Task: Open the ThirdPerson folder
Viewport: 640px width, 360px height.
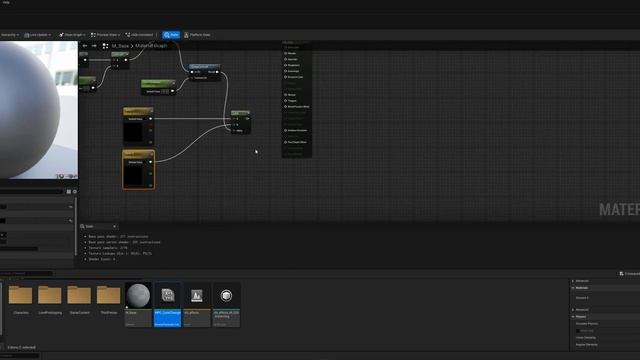Action: click(x=109, y=301)
